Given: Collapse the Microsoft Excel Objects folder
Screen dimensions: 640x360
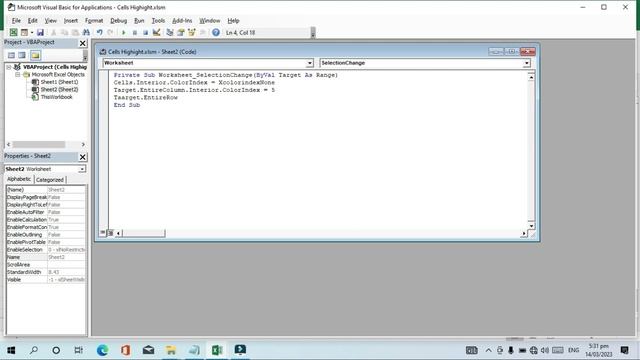Looking at the screenshot, I should coord(18,75).
